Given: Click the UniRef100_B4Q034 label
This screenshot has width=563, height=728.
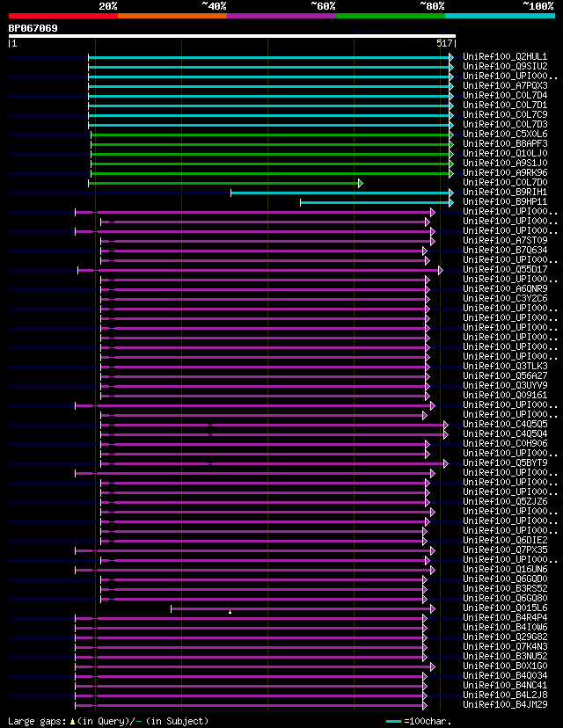Looking at the screenshot, I should pos(505,676).
